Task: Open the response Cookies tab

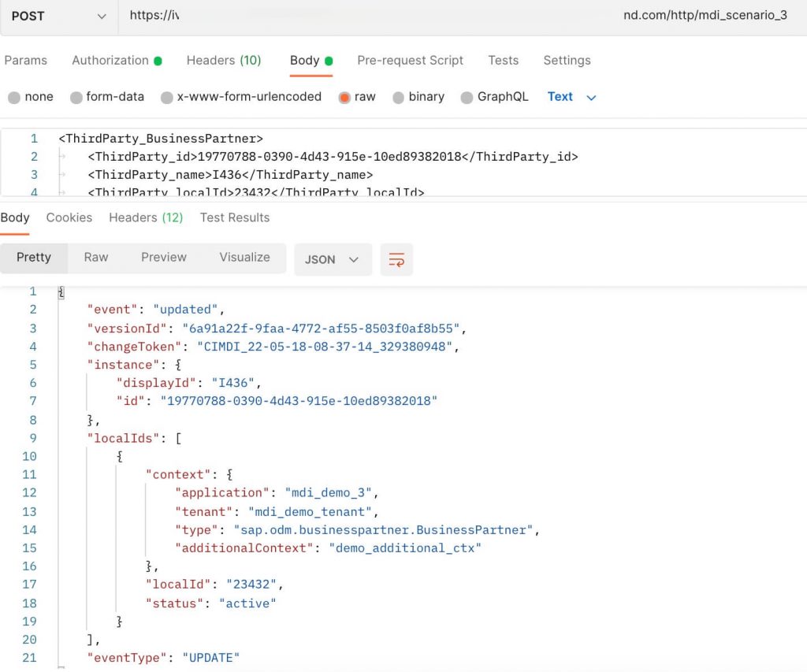Action: click(69, 217)
